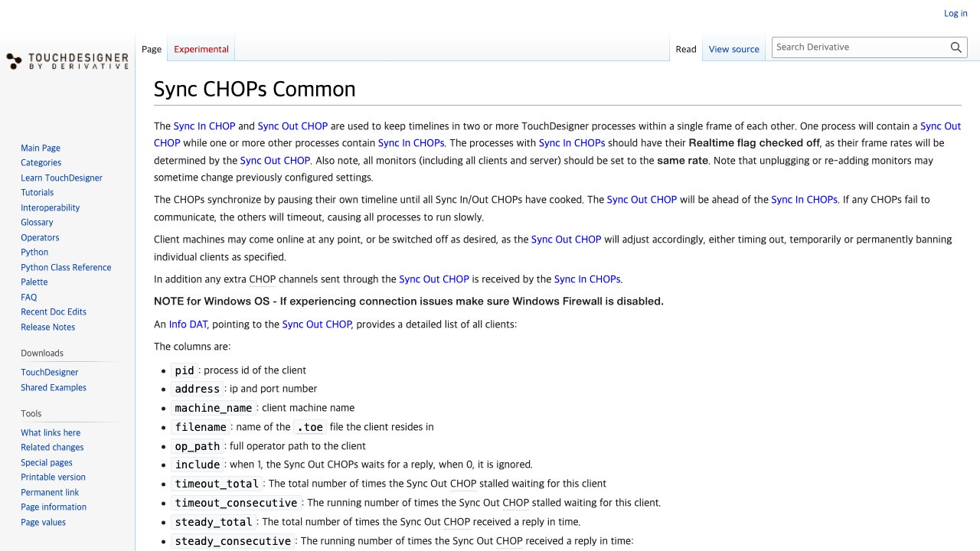Go to Main Page in sidebar
This screenshot has width=980, height=551.
pos(41,148)
